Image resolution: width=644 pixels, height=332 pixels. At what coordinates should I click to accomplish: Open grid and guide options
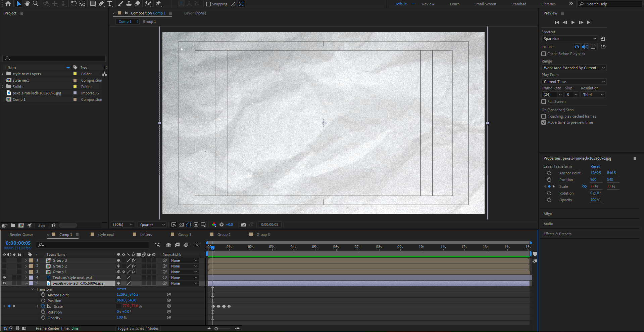pyautogui.click(x=203, y=224)
